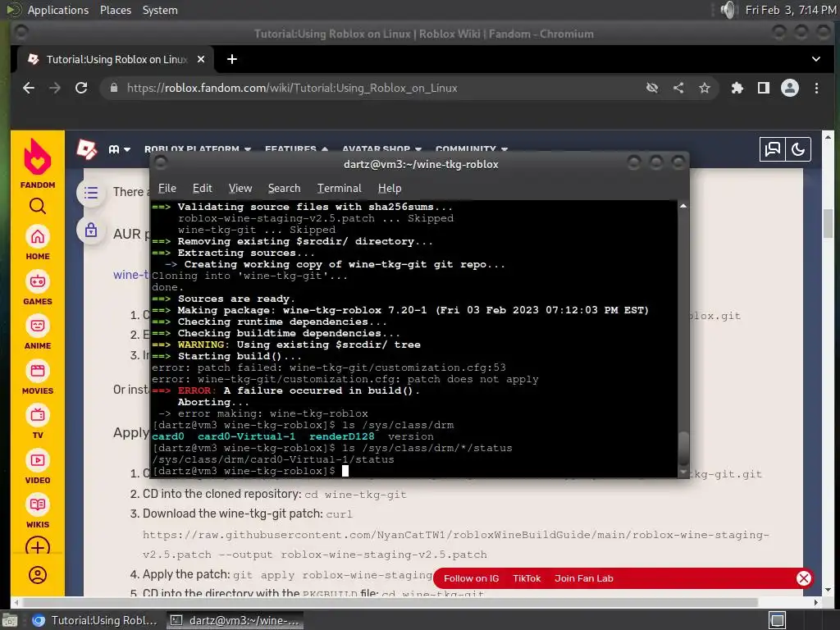
Task: Open the Places menu
Action: pyautogui.click(x=115, y=10)
